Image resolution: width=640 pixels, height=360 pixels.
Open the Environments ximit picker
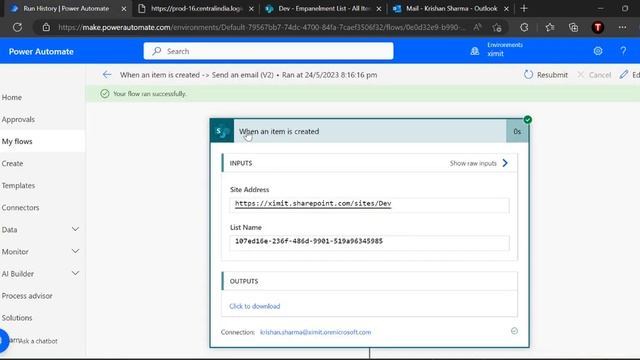(504, 49)
